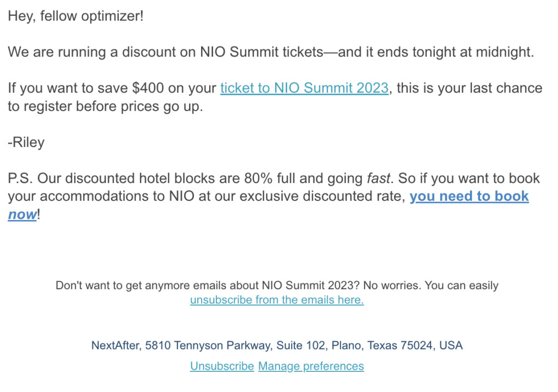Click the "NIO Summit tickets" phrase

point(261,52)
